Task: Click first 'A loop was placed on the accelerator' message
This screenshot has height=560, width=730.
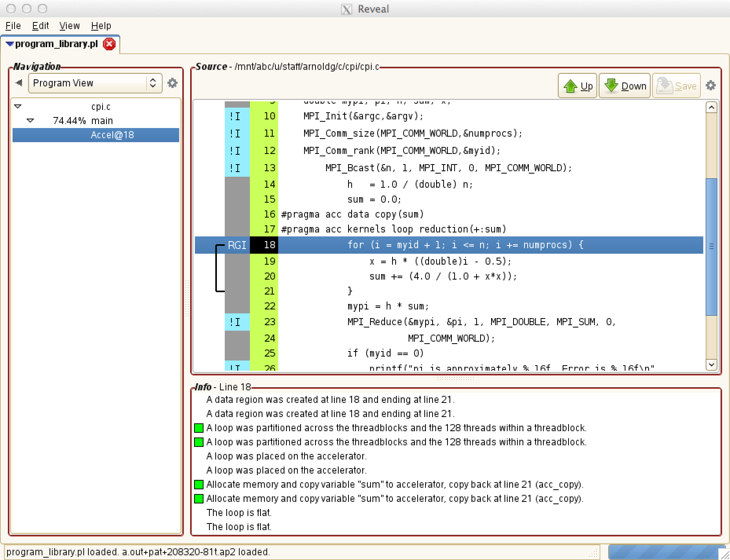Action: [286, 456]
